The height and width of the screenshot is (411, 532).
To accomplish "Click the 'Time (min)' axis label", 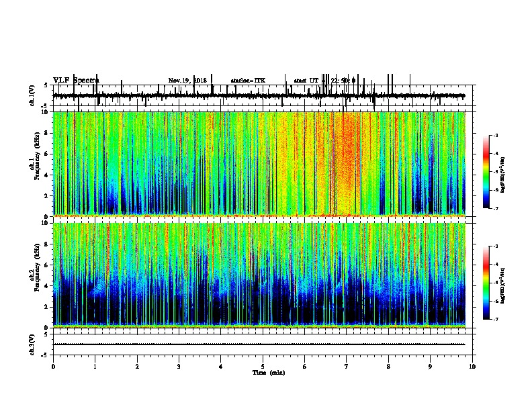I will [x=269, y=373].
